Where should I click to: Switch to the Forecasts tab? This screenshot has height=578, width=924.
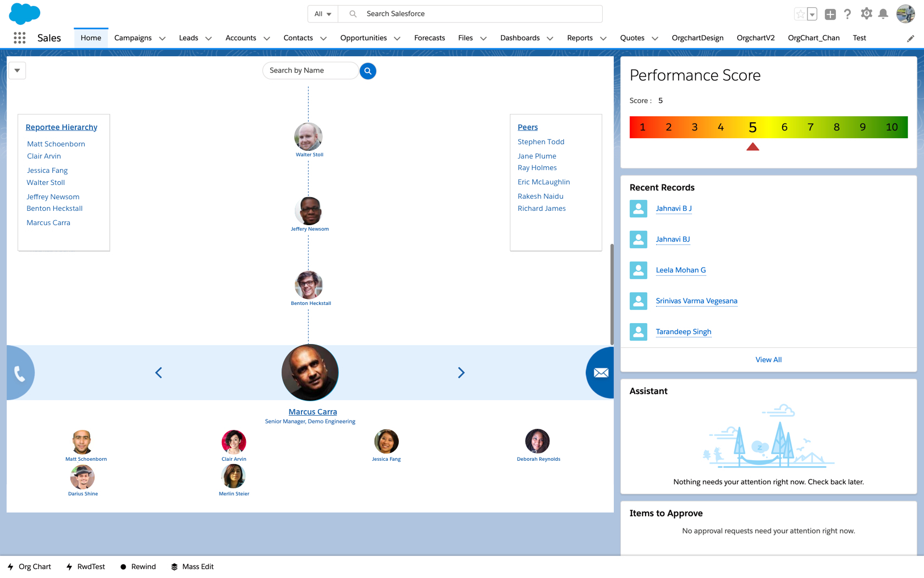pyautogui.click(x=430, y=38)
